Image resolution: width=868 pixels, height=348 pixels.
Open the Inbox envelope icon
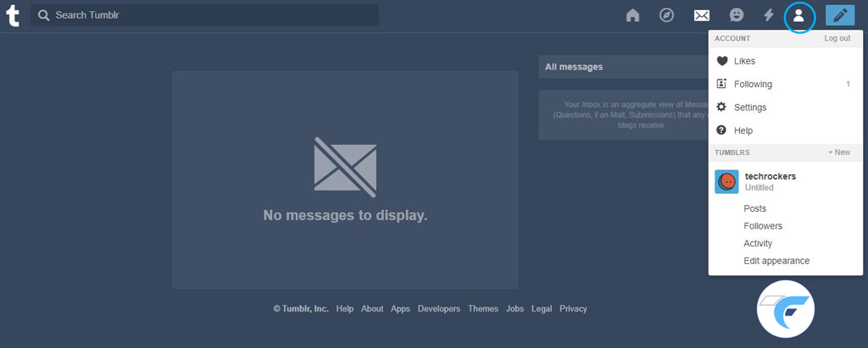click(x=701, y=15)
